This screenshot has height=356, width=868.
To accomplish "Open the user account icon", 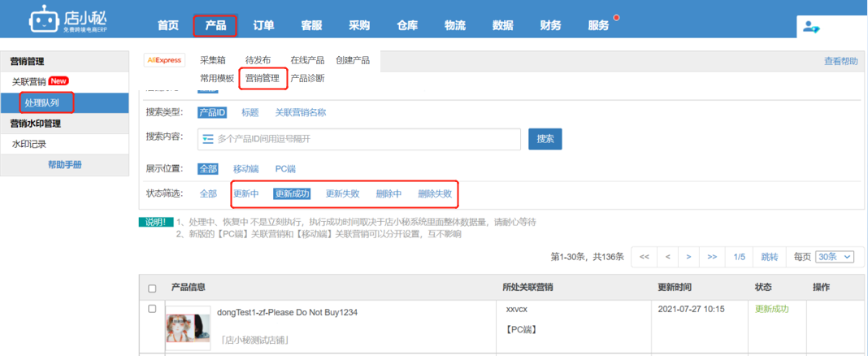I will click(812, 26).
